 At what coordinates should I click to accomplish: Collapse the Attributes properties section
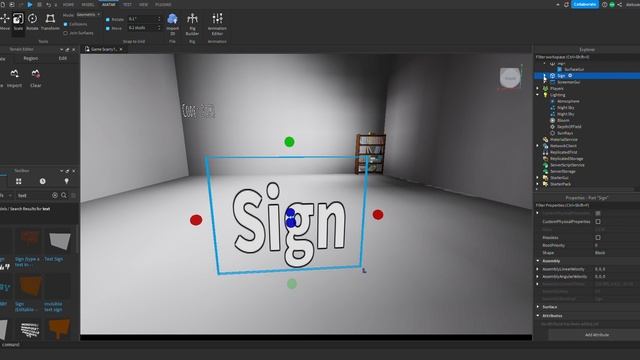(538, 316)
